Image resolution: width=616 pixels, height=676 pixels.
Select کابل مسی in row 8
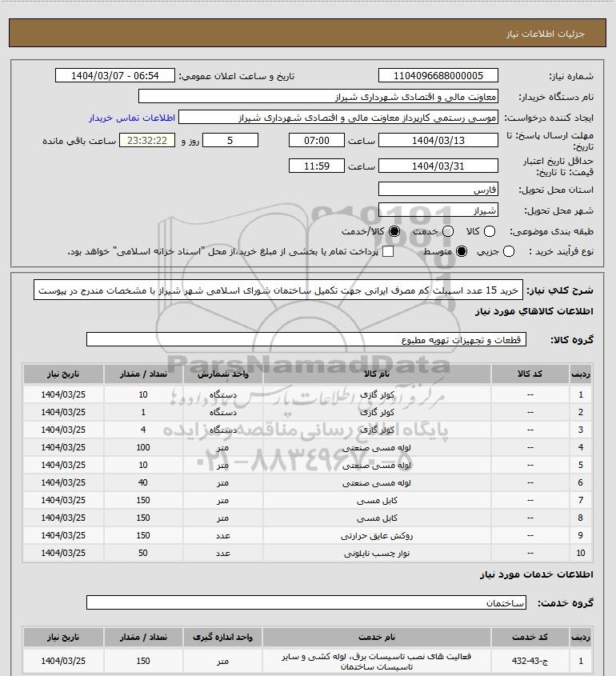coord(377,518)
